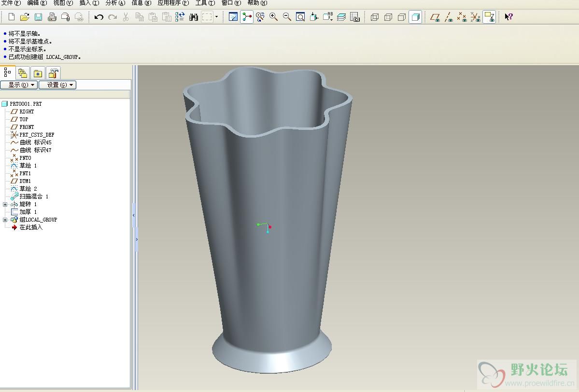Open the 编辑(E) menu
Image resolution: width=579 pixels, height=392 pixels.
[37, 3]
